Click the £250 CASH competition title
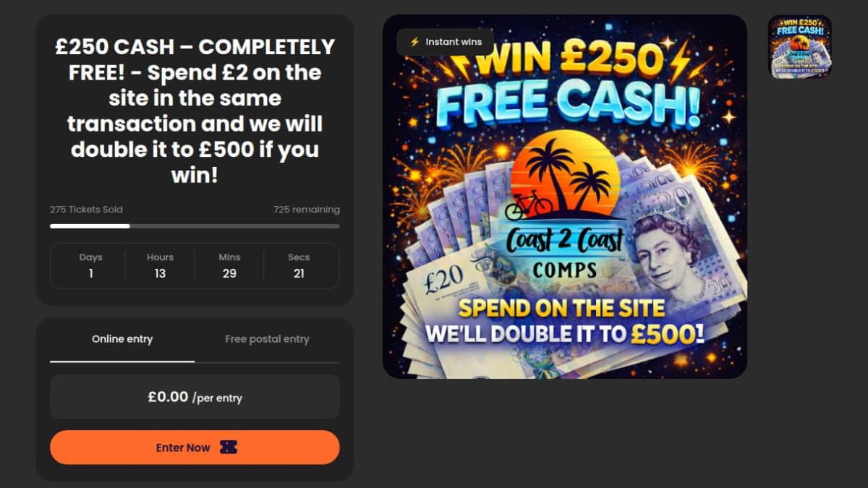The image size is (868, 488). [195, 111]
